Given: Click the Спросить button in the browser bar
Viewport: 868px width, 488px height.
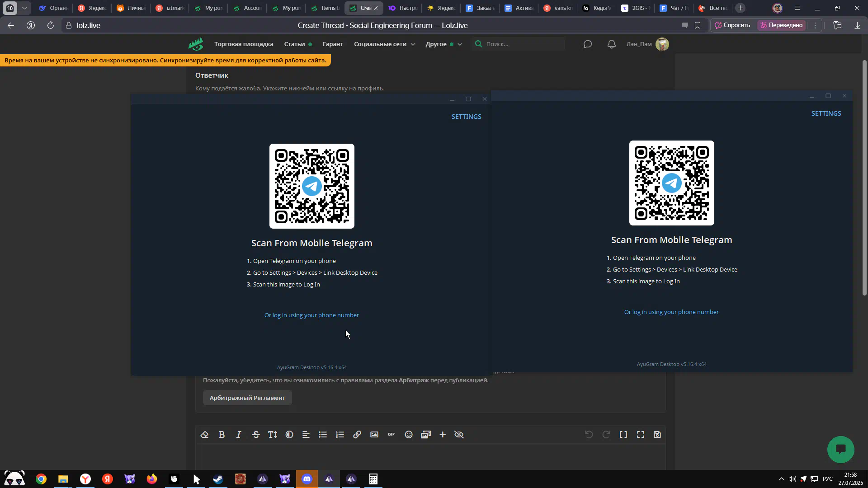Looking at the screenshot, I should pos(732,25).
